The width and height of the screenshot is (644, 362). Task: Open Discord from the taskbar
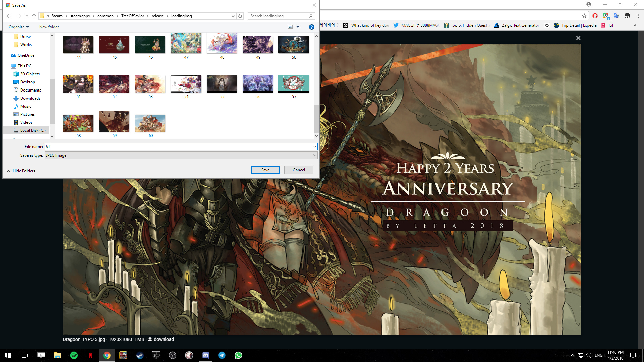tap(206, 355)
